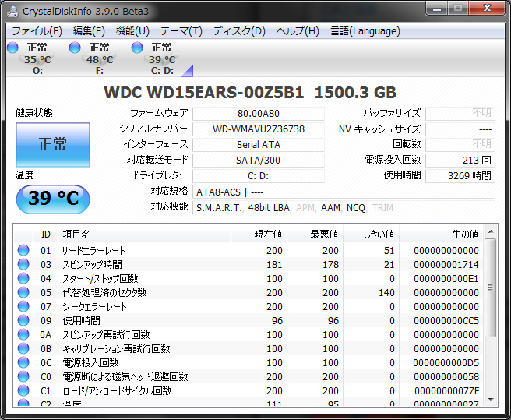Screen dimensions: 511x420
Task: Open the ファイル(F) menu
Action: click(x=37, y=31)
